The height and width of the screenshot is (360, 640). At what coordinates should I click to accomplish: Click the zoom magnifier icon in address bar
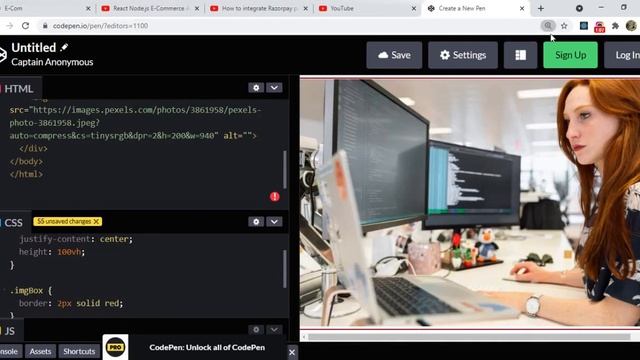[x=548, y=26]
